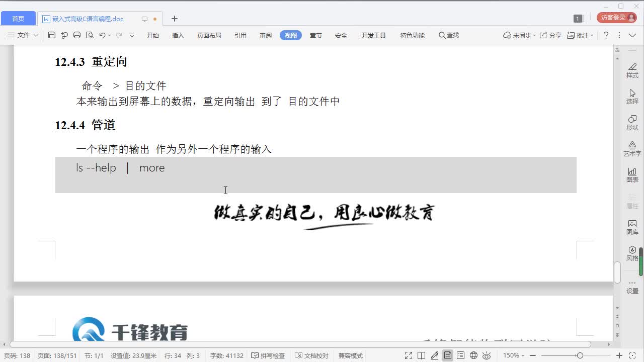This screenshot has height=362, width=644.
Task: Open the 插入 ribbon tab
Action: pos(178,35)
